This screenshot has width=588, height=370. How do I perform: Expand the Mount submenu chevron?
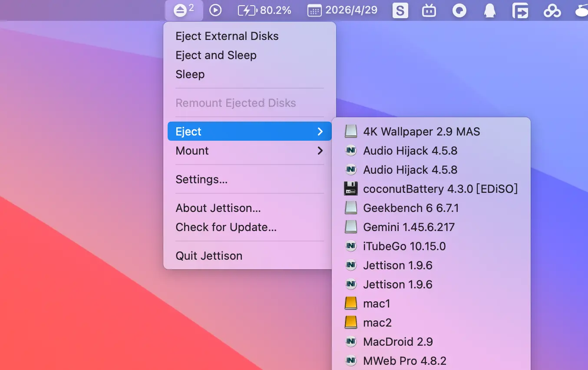(x=320, y=151)
